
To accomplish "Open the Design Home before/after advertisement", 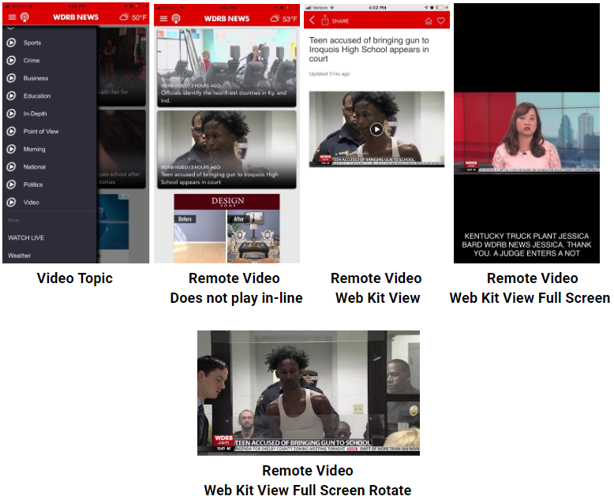I will coord(227,228).
